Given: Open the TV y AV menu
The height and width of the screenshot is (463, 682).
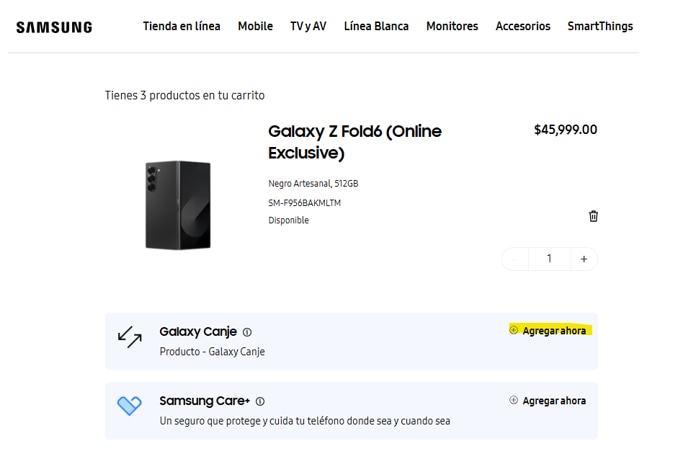Looking at the screenshot, I should (308, 27).
